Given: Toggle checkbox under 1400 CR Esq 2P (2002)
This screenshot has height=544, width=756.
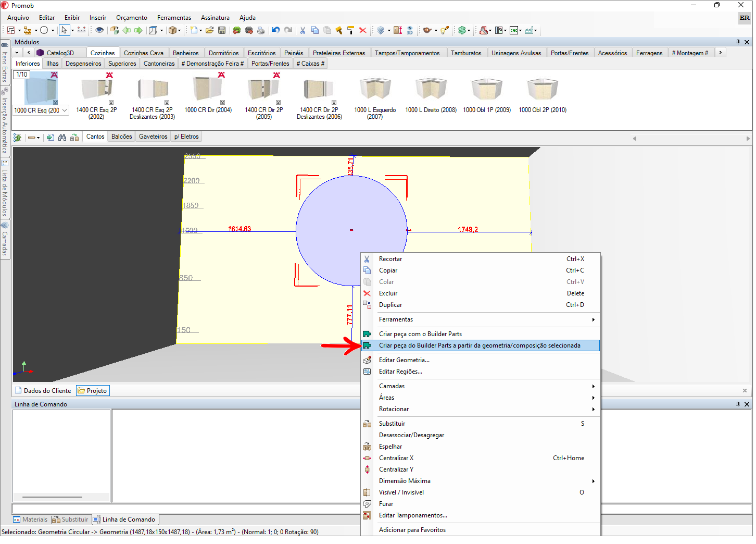Looking at the screenshot, I should (111, 103).
